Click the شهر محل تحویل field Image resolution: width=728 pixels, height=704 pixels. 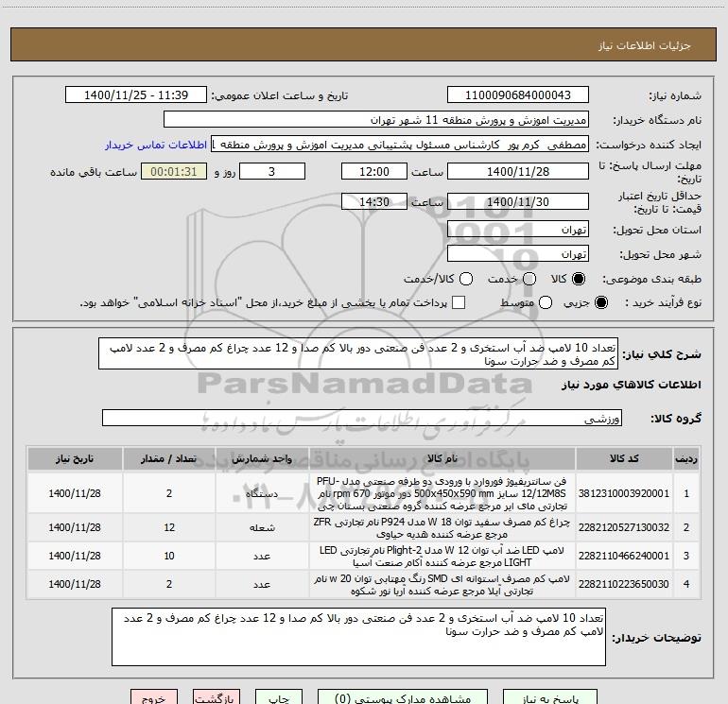click(518, 253)
